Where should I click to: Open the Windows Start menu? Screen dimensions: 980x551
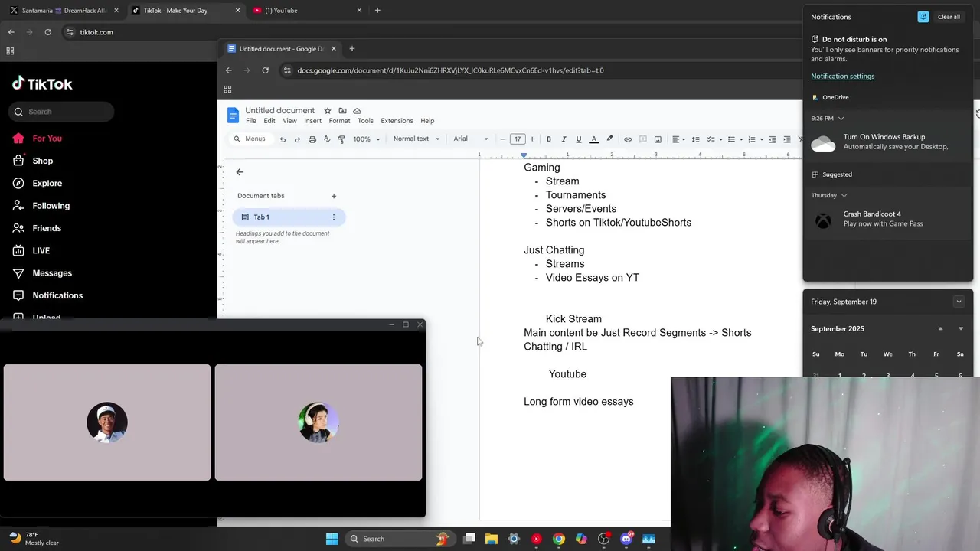[332, 539]
